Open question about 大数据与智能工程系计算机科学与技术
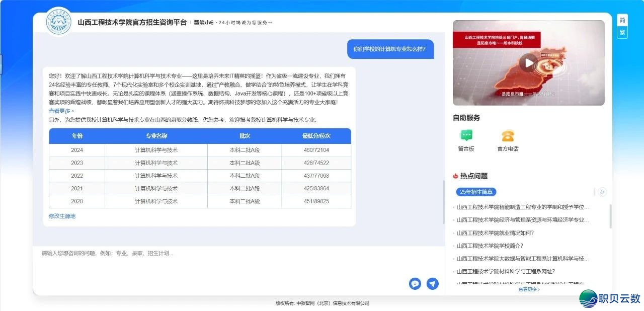 click(x=523, y=259)
